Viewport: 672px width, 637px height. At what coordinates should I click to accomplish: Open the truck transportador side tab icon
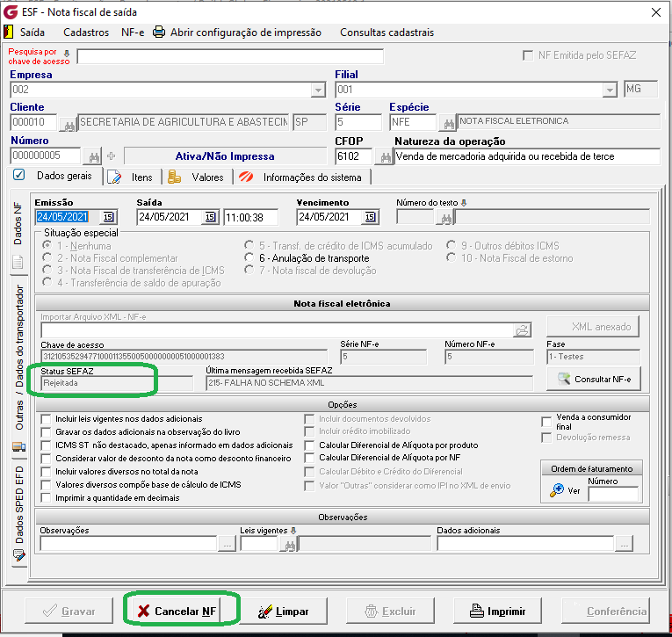(x=18, y=447)
